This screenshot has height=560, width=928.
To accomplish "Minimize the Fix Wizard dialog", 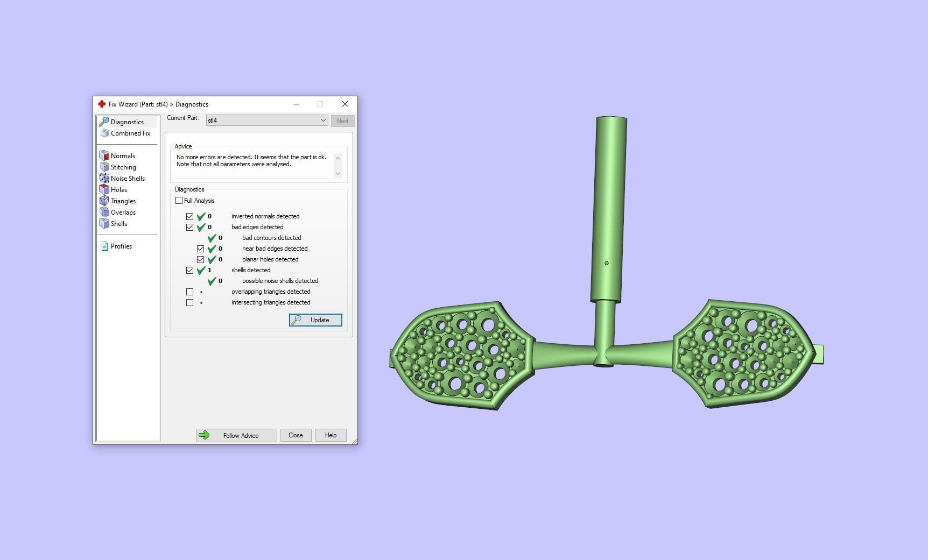I will [296, 104].
